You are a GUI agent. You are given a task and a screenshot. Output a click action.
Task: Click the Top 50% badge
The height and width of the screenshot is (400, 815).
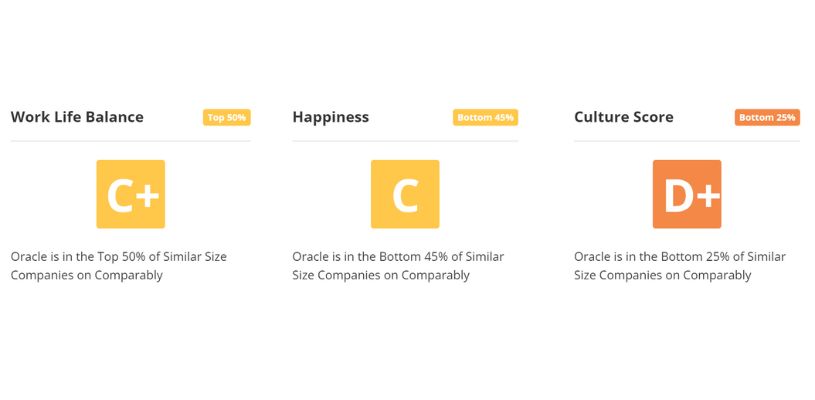227,117
